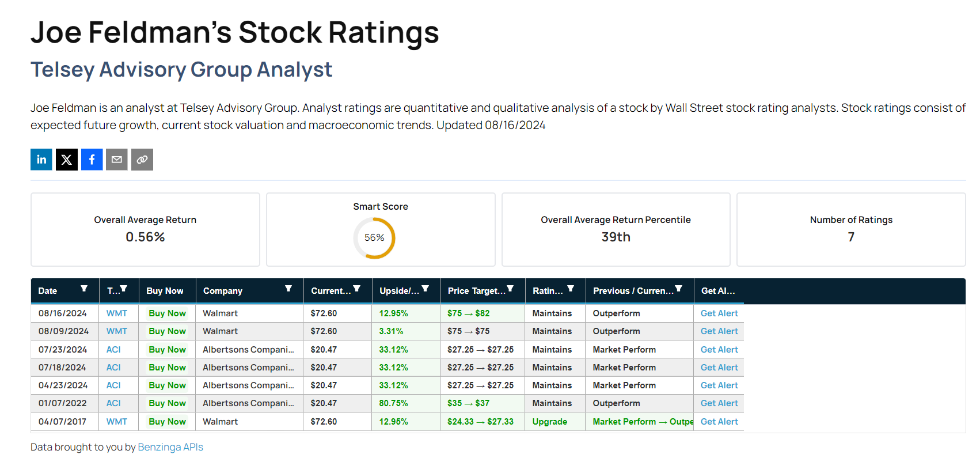Select Maintains cell in 07/18/2024 row
This screenshot has height=473, width=980.
click(x=555, y=368)
